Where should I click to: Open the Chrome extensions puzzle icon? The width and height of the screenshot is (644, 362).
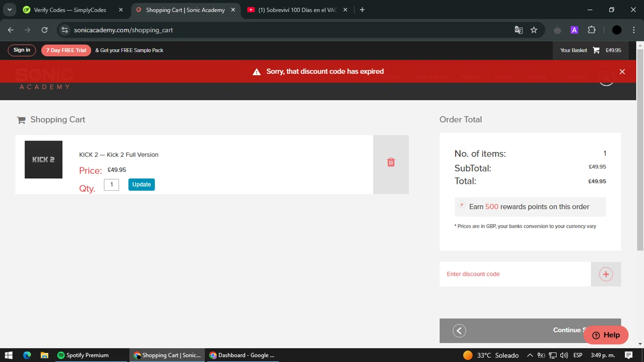[x=592, y=30]
